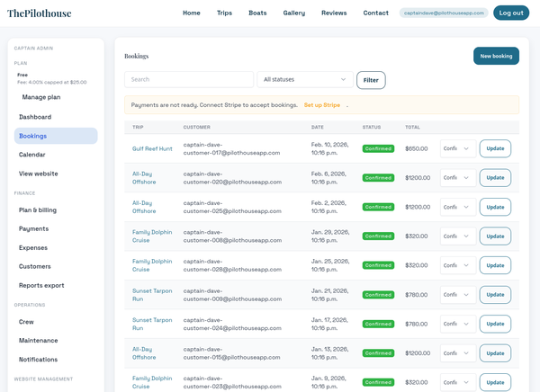540x392 pixels.
Task: Select Calendar in the sidebar
Action: click(32, 155)
